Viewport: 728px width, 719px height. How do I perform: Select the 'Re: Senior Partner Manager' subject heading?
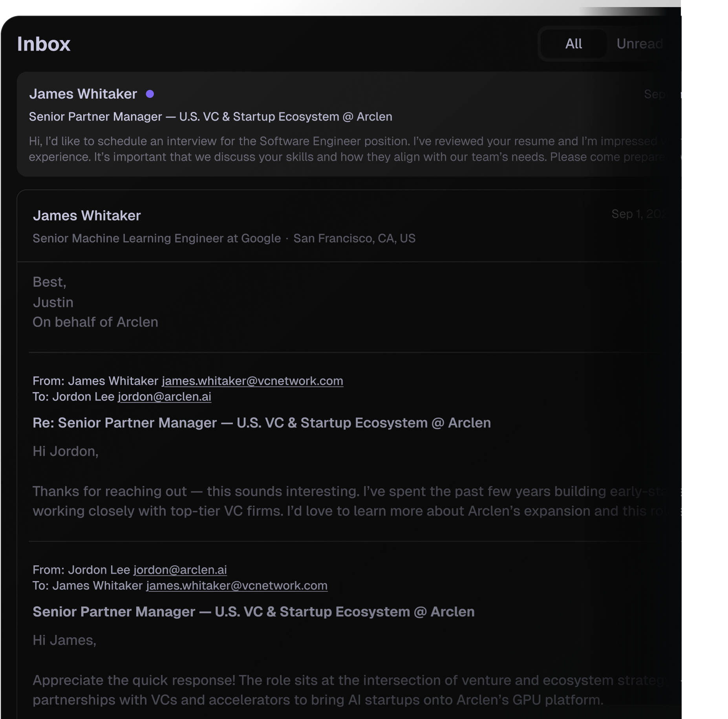click(262, 423)
